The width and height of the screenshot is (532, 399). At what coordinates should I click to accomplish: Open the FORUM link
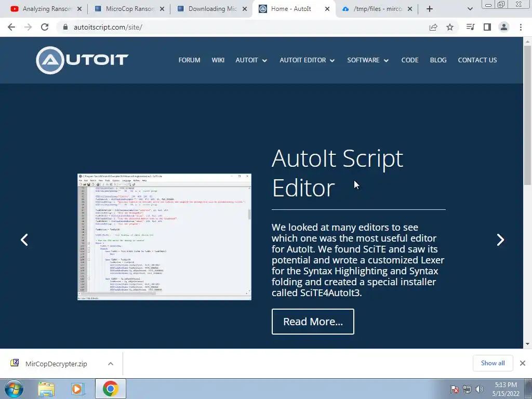coord(189,60)
